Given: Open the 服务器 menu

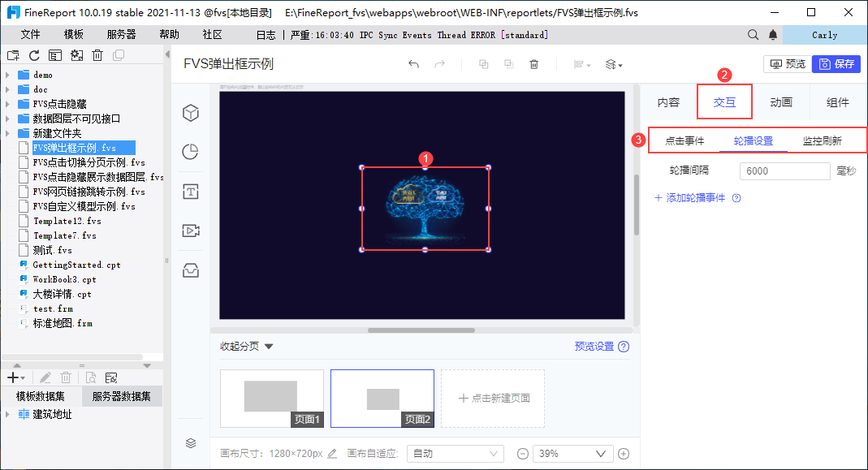Looking at the screenshot, I should click(121, 35).
